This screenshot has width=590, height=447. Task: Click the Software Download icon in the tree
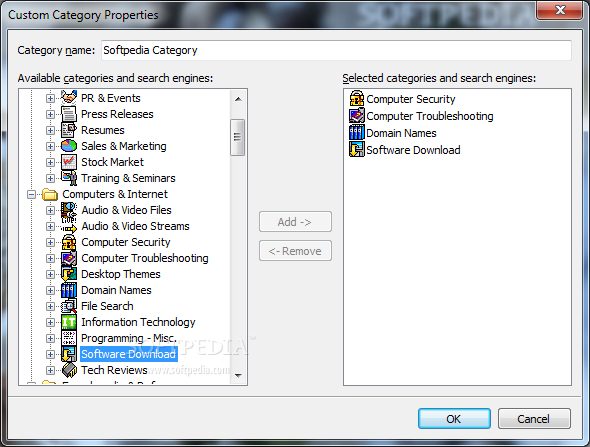69,354
